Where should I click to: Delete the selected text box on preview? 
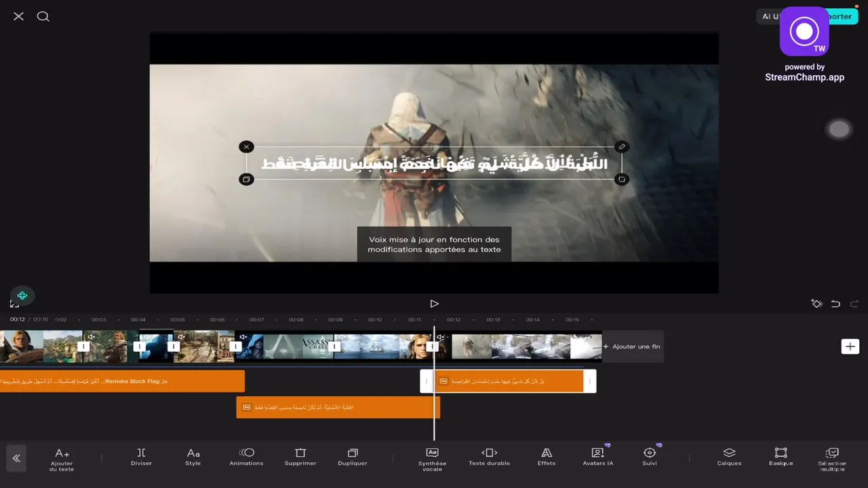[x=246, y=146]
